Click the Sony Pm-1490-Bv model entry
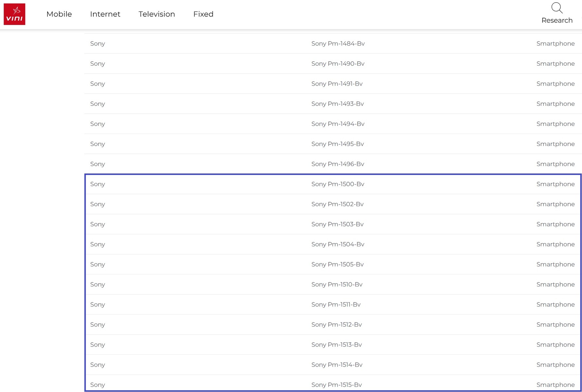Viewport: 582px width, 392px height. click(338, 64)
